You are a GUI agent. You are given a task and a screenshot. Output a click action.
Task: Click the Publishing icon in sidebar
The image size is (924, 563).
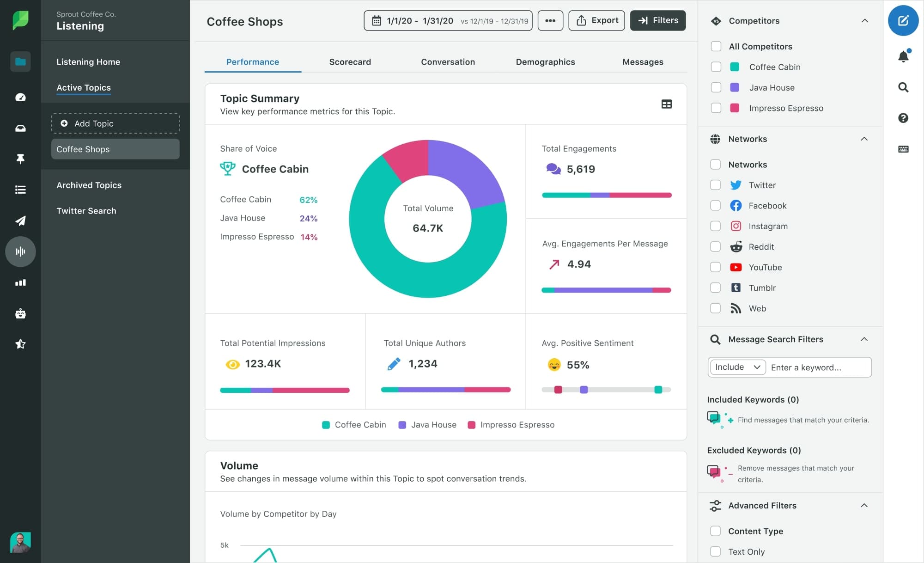click(20, 220)
